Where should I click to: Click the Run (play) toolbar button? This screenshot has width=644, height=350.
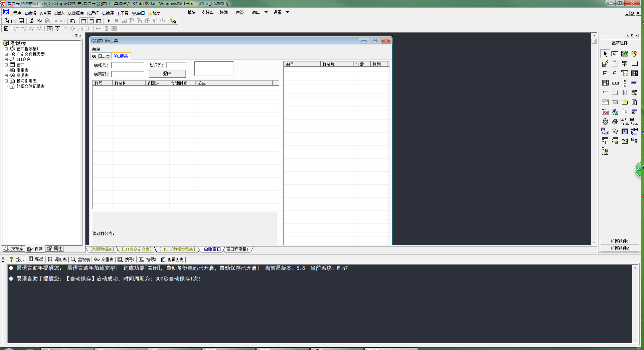pyautogui.click(x=109, y=21)
